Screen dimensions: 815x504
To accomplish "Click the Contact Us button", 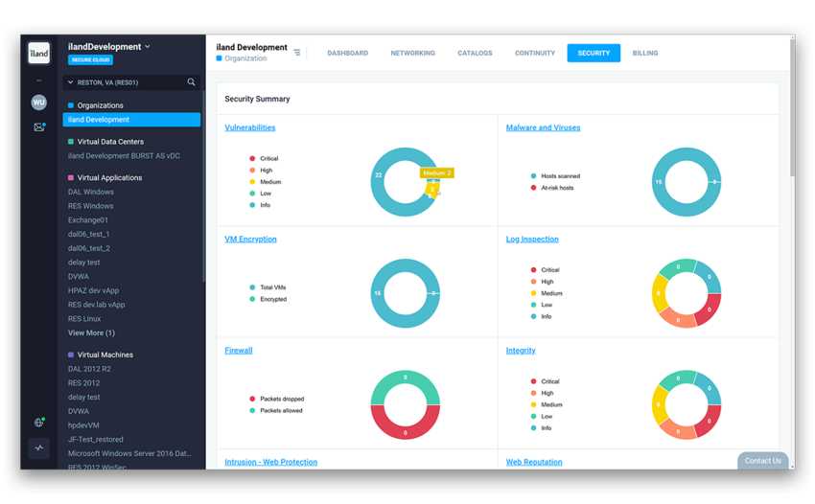I will click(x=762, y=460).
